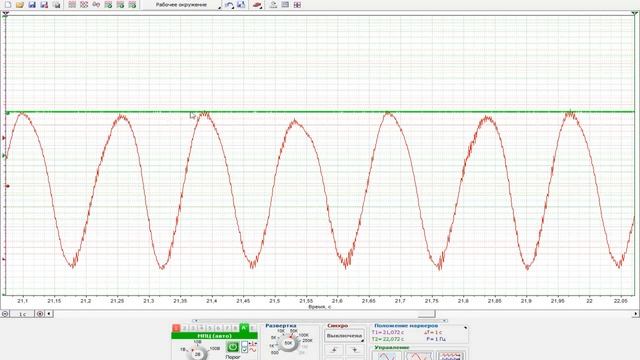Toggle the upper checkbox beside power button

pyautogui.click(x=244, y=344)
